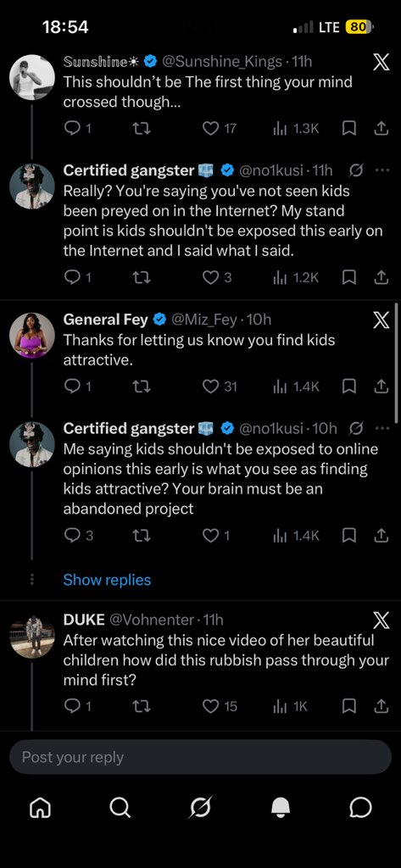Expand thread with Show replies
Screen dimensions: 401x868
click(107, 580)
